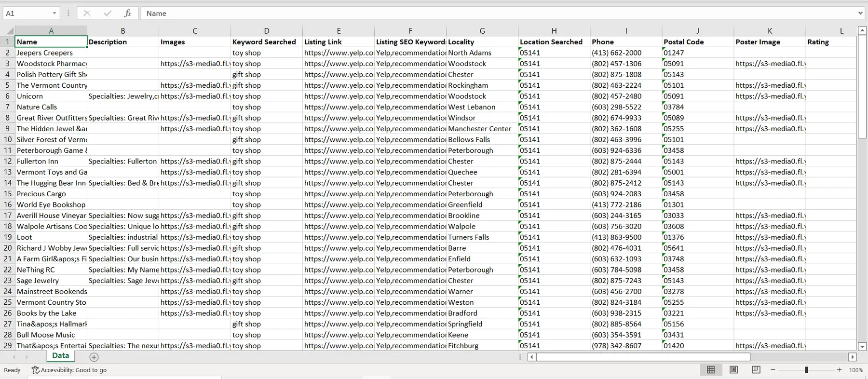
Task: Click the 'Rockingham' locality cell
Action: [482, 85]
